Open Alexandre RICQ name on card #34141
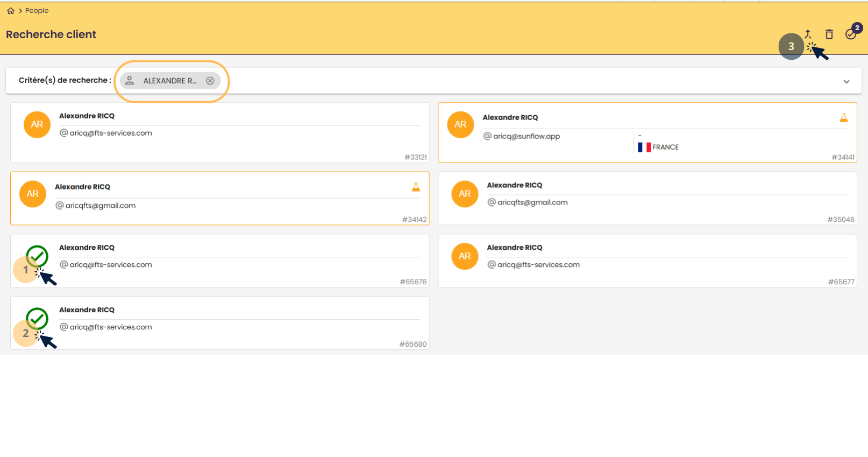This screenshot has height=457, width=868. [x=510, y=117]
